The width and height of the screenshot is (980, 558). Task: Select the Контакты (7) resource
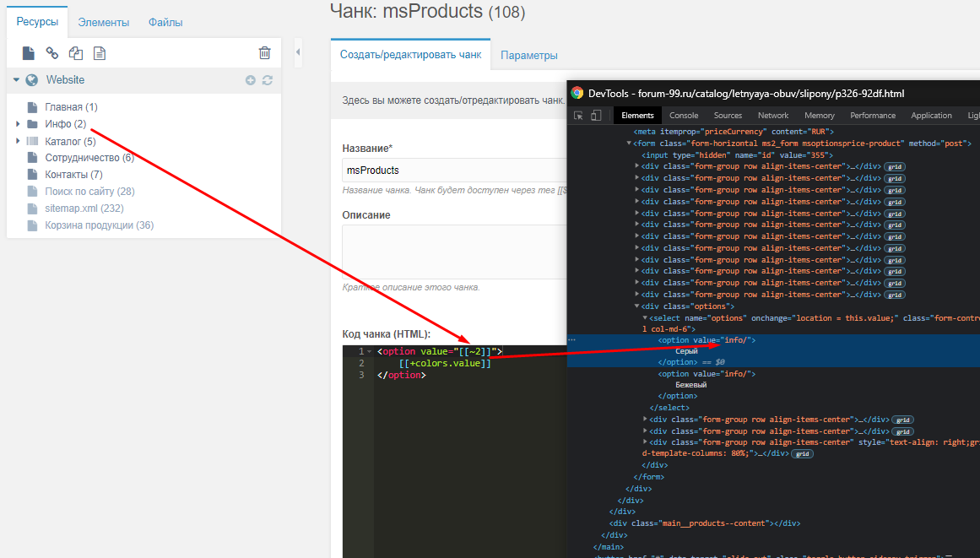tap(73, 175)
